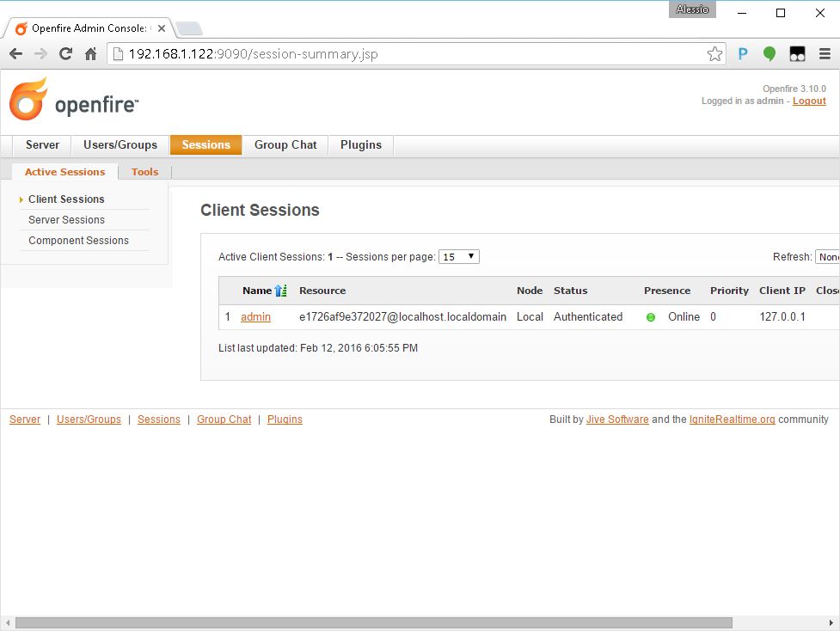Image resolution: width=840 pixels, height=631 pixels.
Task: Select Component Sessions in sidebar
Action: point(78,241)
